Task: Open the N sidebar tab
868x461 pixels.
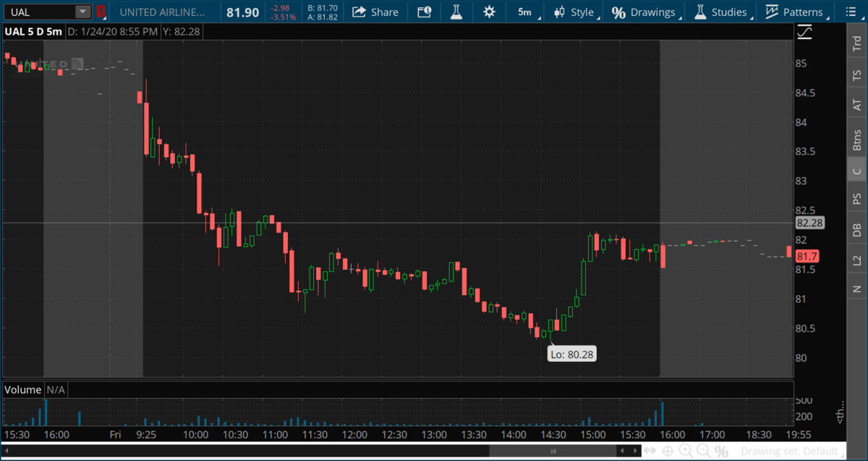Action: (x=857, y=289)
